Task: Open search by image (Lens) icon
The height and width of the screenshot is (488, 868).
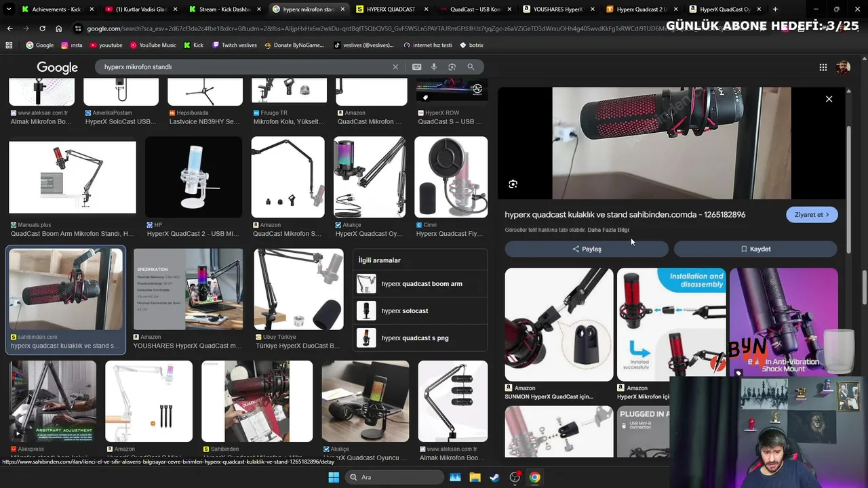Action: tap(452, 67)
